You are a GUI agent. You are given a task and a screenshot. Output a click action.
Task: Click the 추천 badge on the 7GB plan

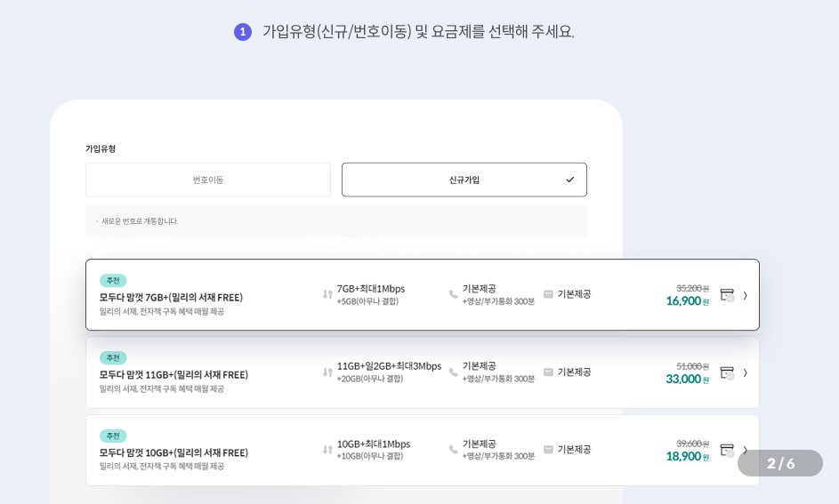point(113,281)
